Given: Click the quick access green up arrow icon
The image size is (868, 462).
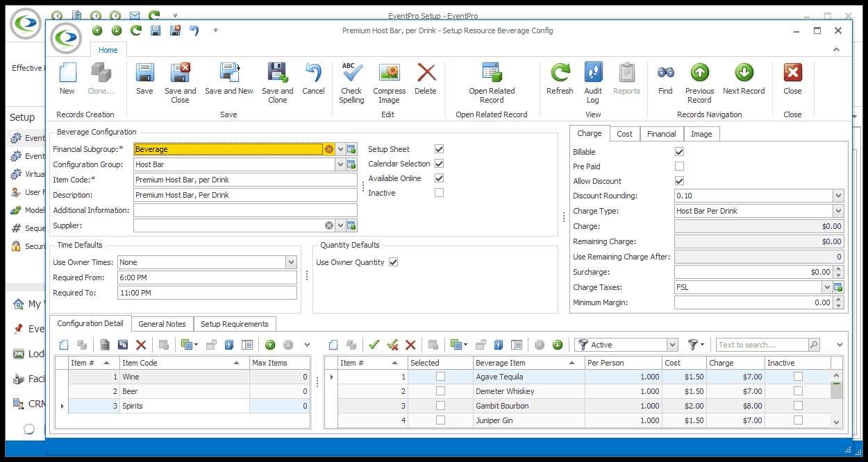Looking at the screenshot, I should coord(97,31).
